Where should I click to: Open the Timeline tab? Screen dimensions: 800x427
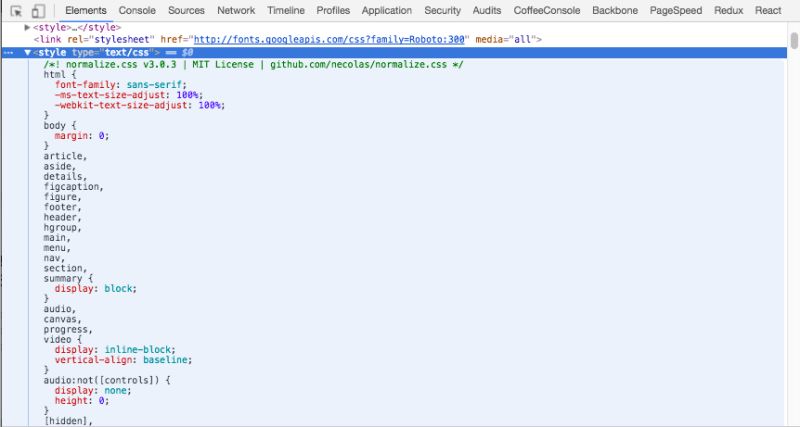pos(286,10)
